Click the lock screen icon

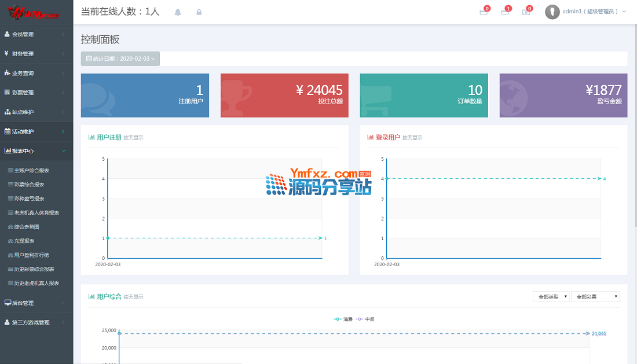coord(199,12)
